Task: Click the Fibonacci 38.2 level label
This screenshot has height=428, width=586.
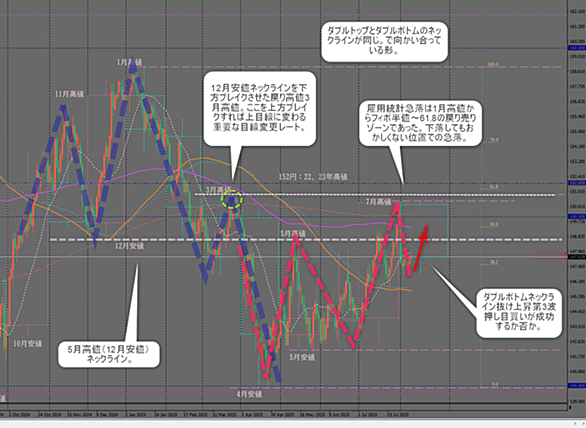Action: [x=494, y=263]
